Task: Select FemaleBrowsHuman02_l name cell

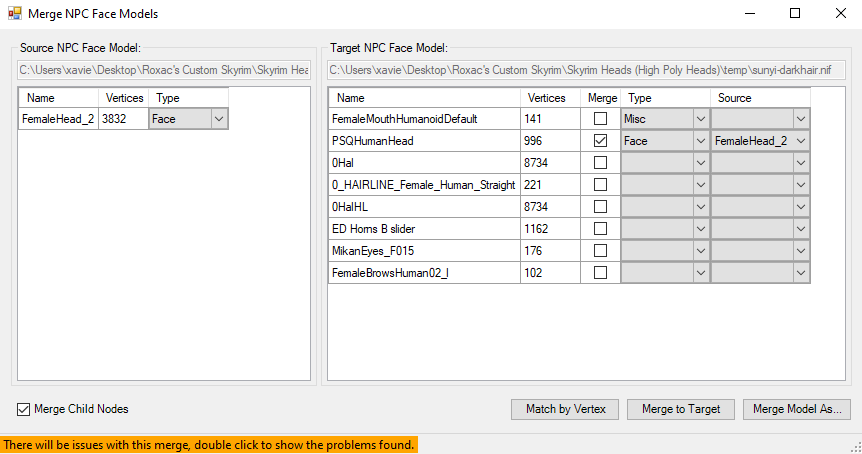Action: (x=424, y=273)
